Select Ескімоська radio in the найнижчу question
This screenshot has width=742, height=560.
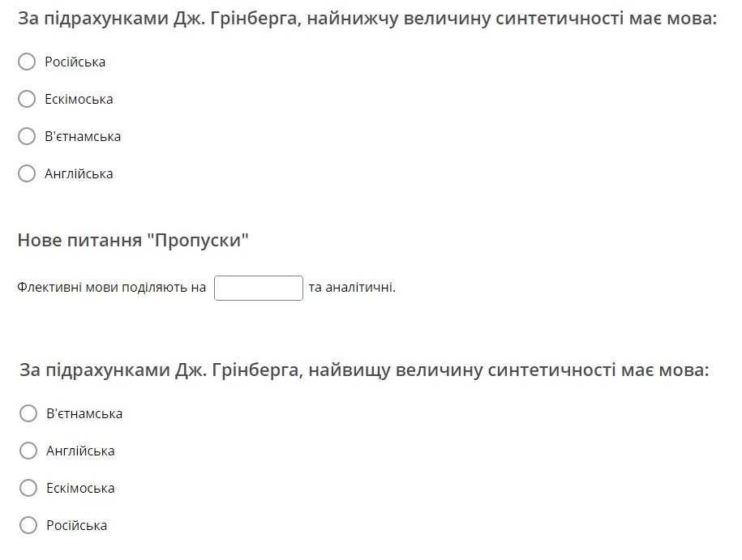point(27,99)
